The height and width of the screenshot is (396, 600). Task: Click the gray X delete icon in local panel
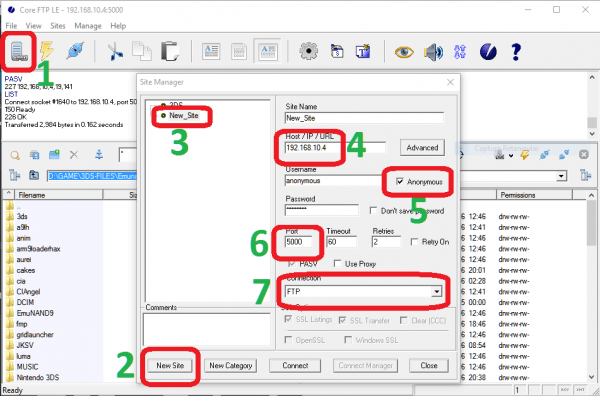74,155
